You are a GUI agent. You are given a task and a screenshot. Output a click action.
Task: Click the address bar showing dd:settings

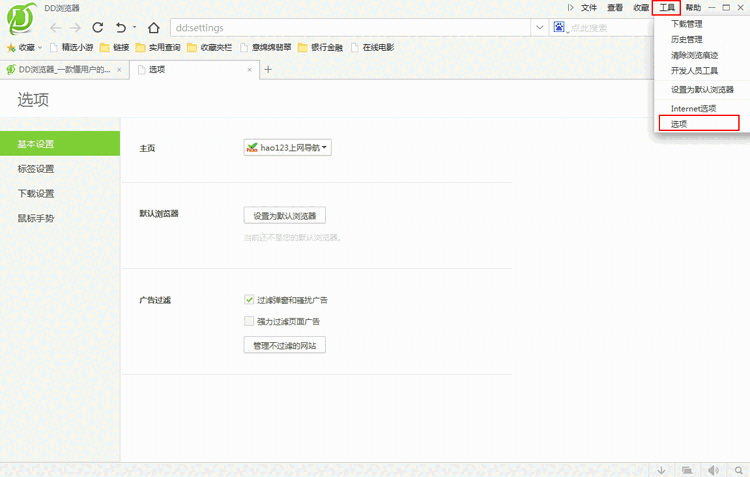point(350,28)
